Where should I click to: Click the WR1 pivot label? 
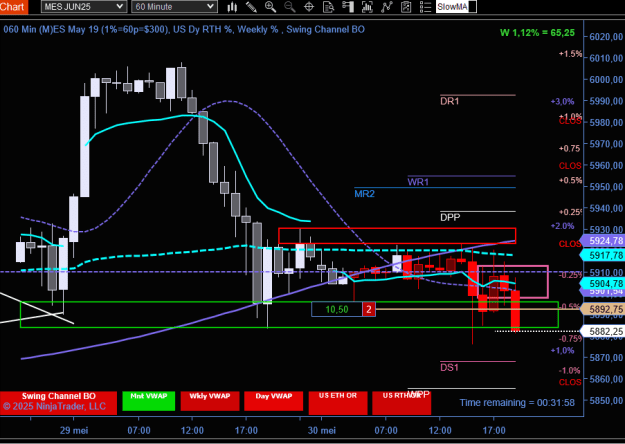(x=418, y=182)
